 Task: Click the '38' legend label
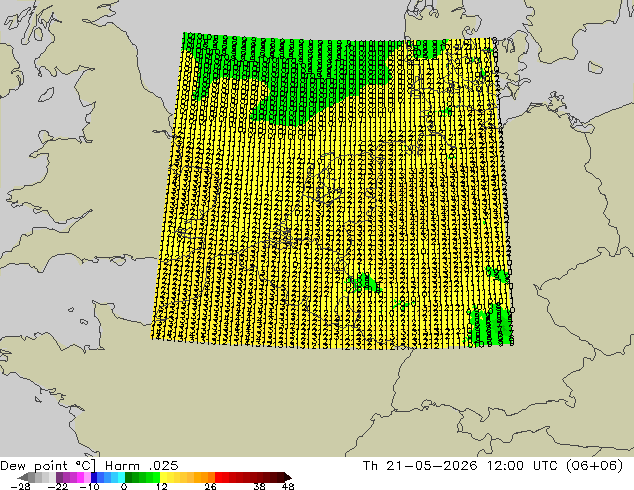(x=260, y=486)
